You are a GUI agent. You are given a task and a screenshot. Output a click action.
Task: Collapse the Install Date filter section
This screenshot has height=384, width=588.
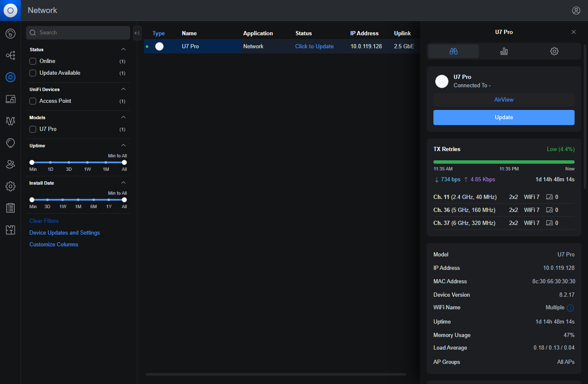[123, 183]
